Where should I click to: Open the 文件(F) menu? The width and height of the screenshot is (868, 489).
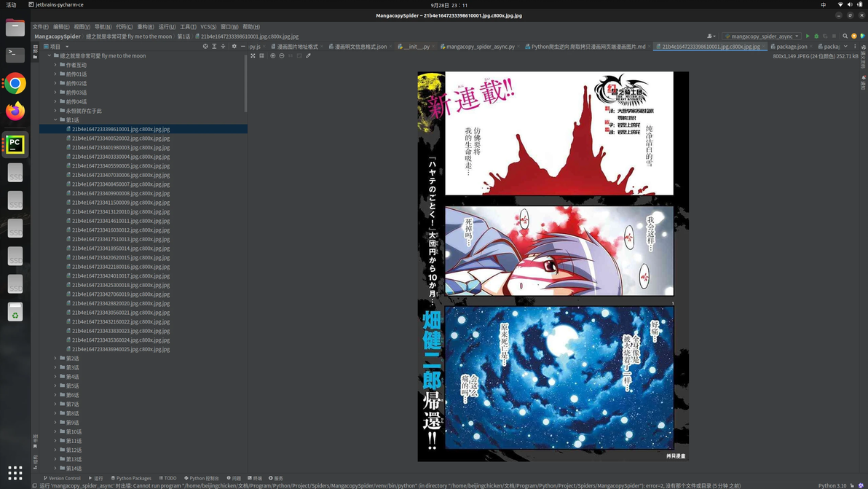(x=40, y=26)
